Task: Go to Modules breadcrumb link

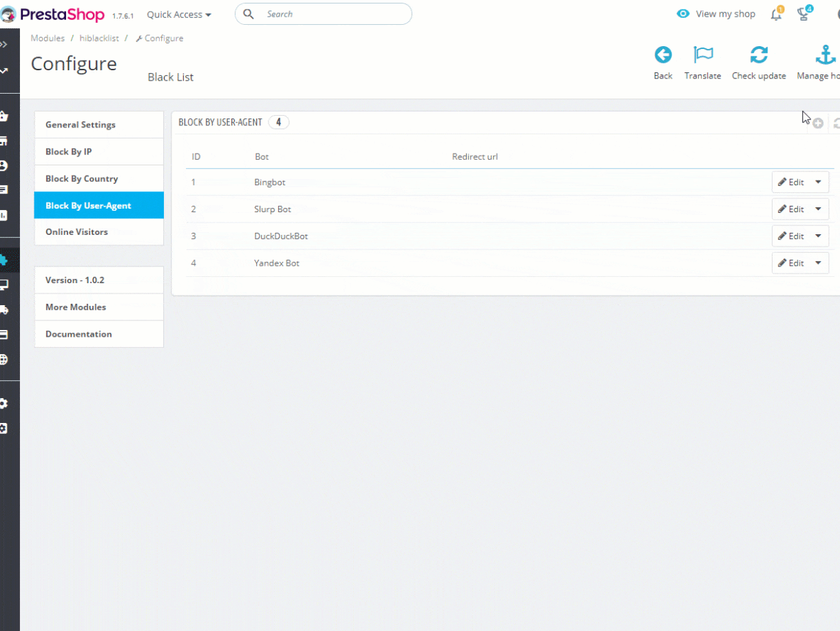Action: [x=48, y=39]
